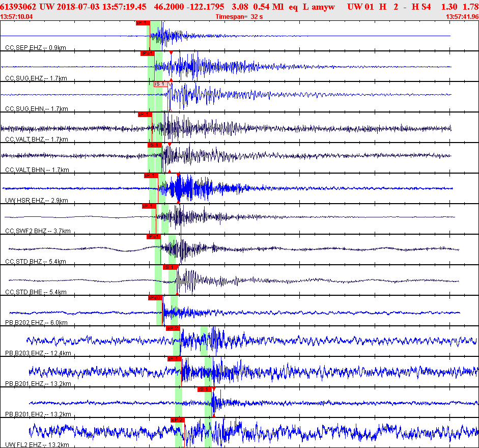
Task: Select the iP 1 pick flag on UW.HSR.EHZ
Action: tap(151, 176)
